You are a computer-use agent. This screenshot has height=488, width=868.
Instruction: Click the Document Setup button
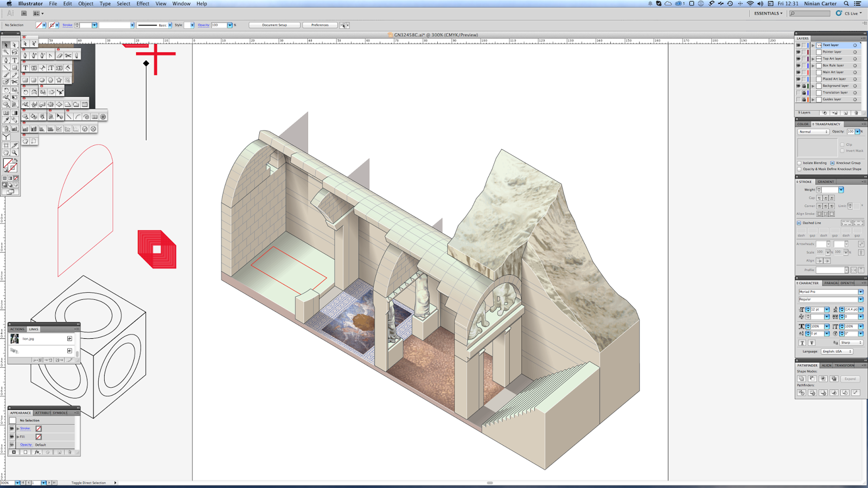[x=275, y=25]
